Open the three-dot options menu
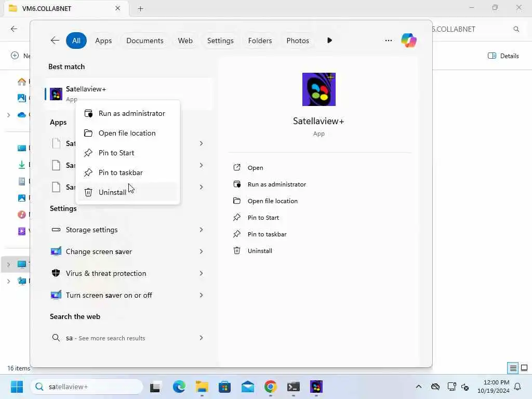 pyautogui.click(x=389, y=41)
